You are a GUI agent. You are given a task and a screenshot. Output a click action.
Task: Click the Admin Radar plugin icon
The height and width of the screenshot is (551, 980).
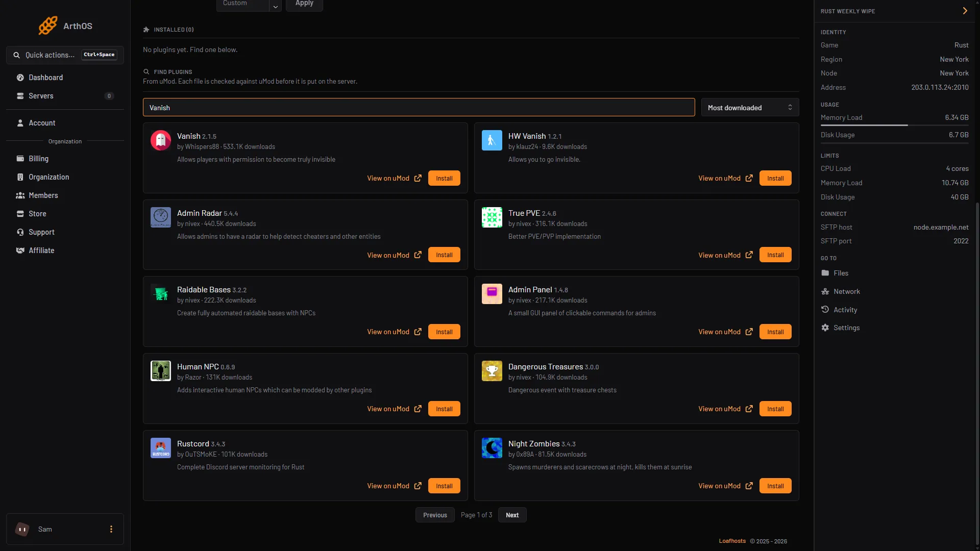point(161,217)
